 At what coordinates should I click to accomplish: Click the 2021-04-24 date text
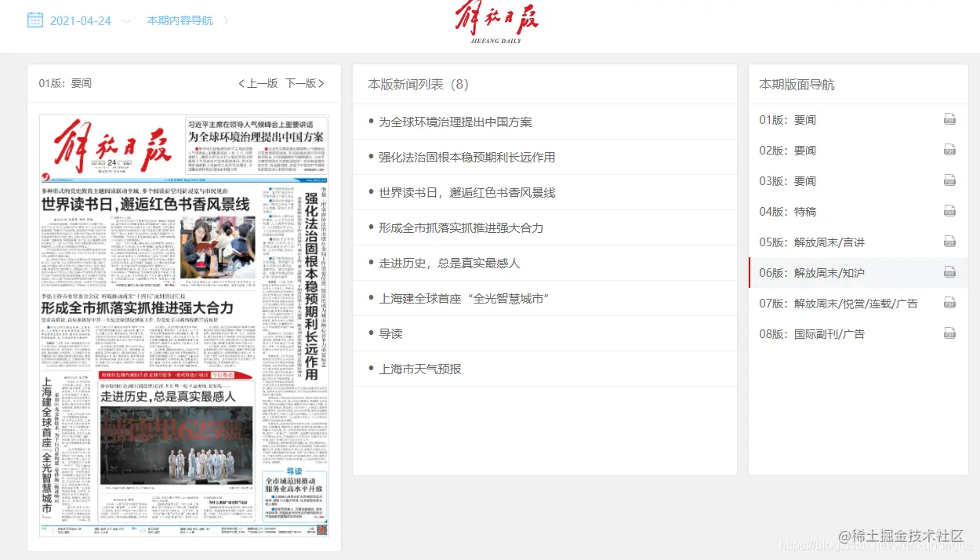pos(81,20)
